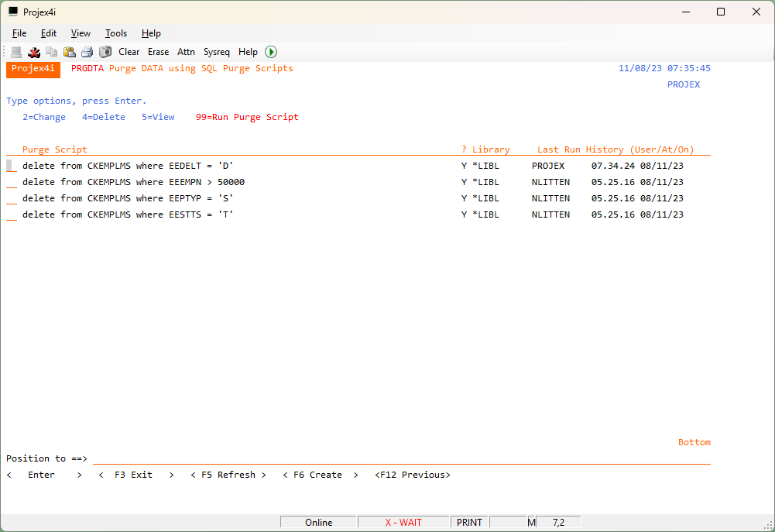Image resolution: width=775 pixels, height=532 pixels.
Task: Select script text with EEEMPN > 50000
Action: click(x=133, y=182)
